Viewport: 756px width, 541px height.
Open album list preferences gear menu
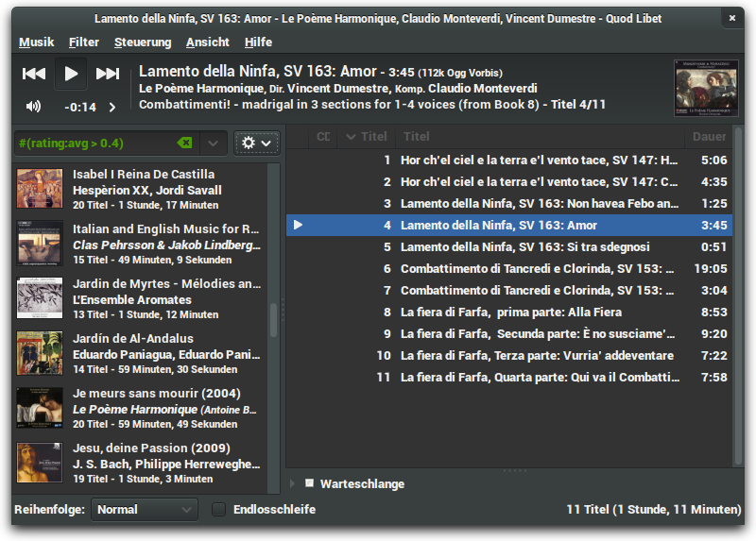coord(256,144)
